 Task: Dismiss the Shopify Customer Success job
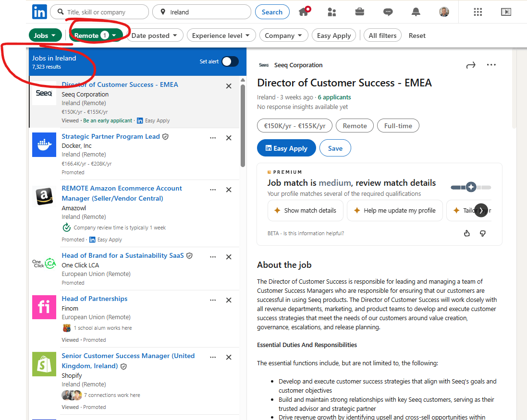point(229,357)
